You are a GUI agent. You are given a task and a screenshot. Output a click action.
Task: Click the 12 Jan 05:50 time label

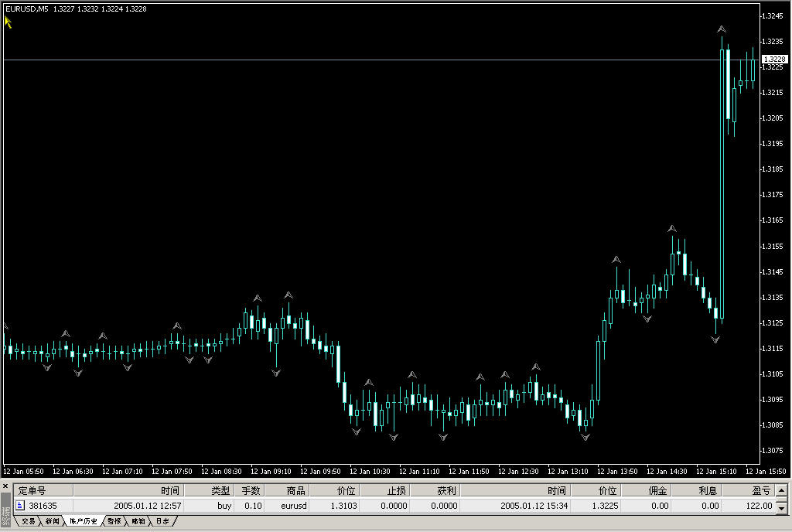[23, 472]
